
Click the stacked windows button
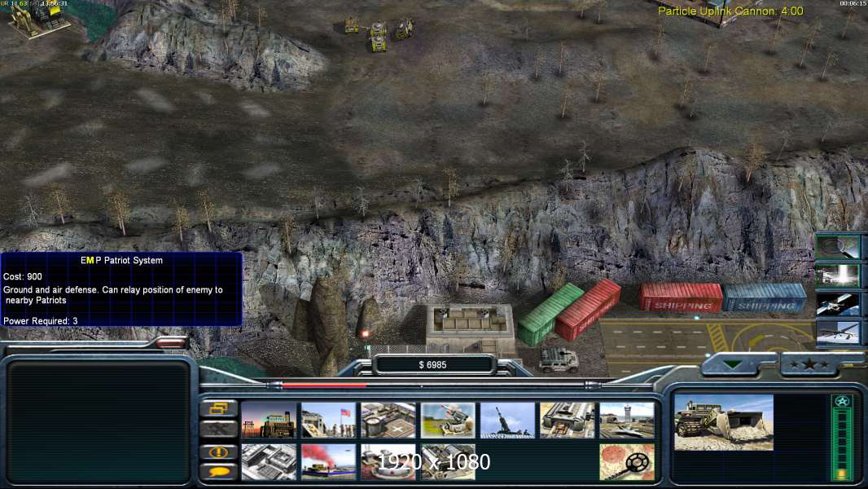(219, 408)
